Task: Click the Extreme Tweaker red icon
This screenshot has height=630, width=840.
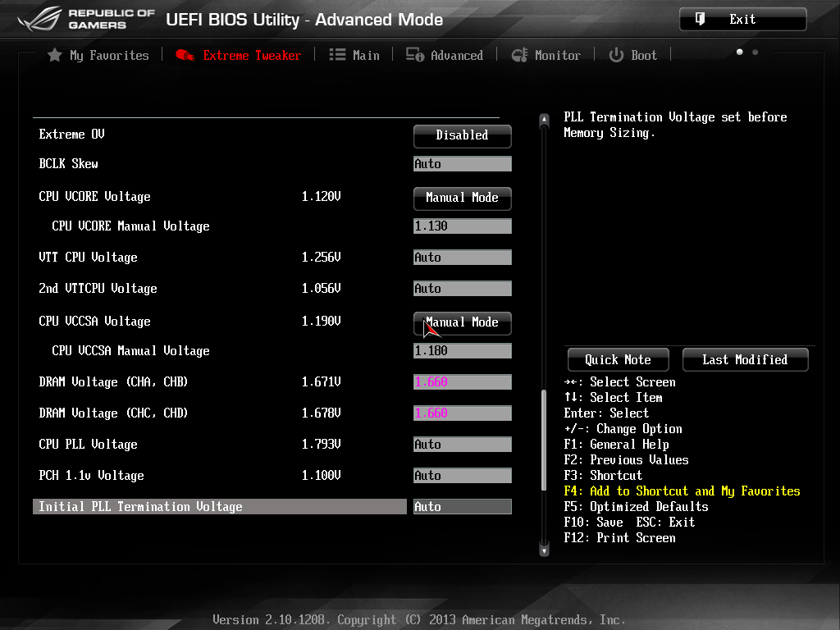Action: pos(185,55)
